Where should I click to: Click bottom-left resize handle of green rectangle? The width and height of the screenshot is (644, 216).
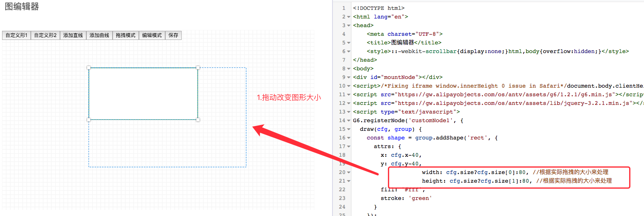point(89,120)
